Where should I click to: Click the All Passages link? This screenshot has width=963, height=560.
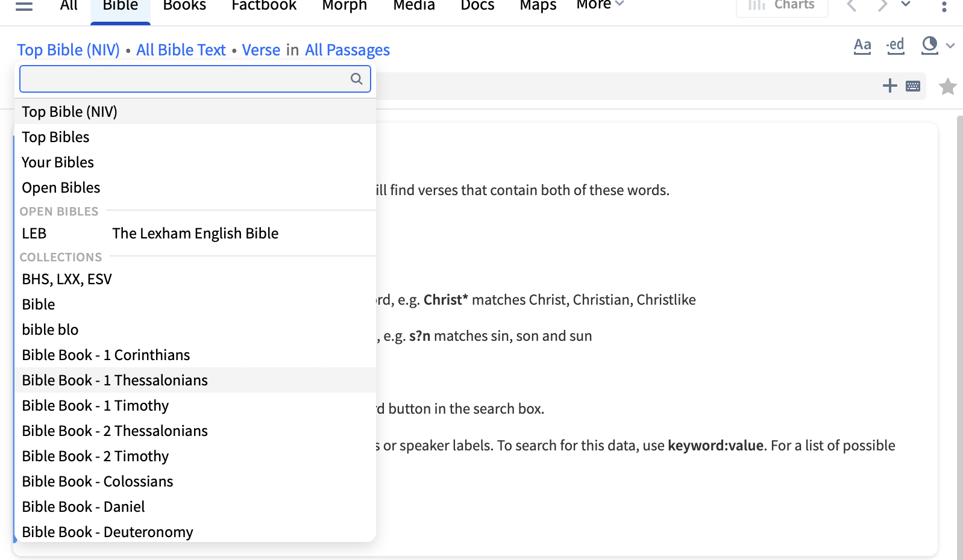pyautogui.click(x=347, y=50)
